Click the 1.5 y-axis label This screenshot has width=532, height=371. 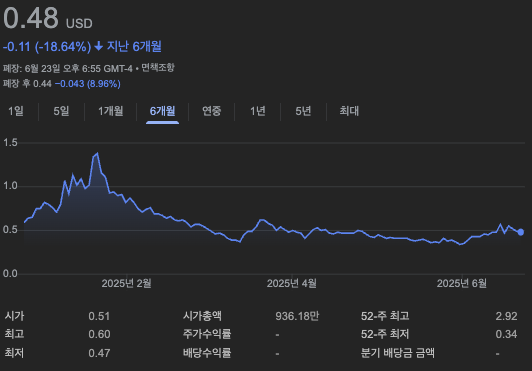(x=10, y=143)
